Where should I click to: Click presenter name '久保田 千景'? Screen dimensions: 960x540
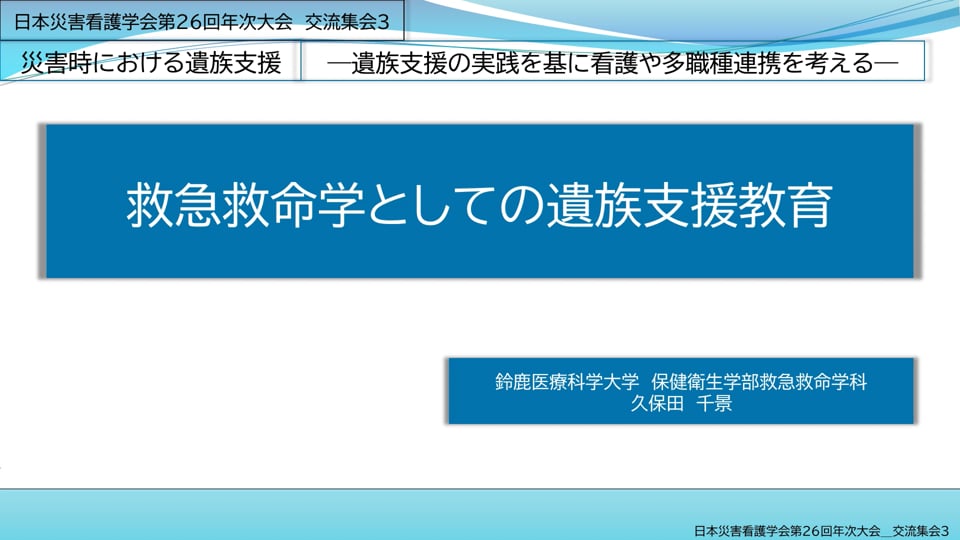[681, 403]
